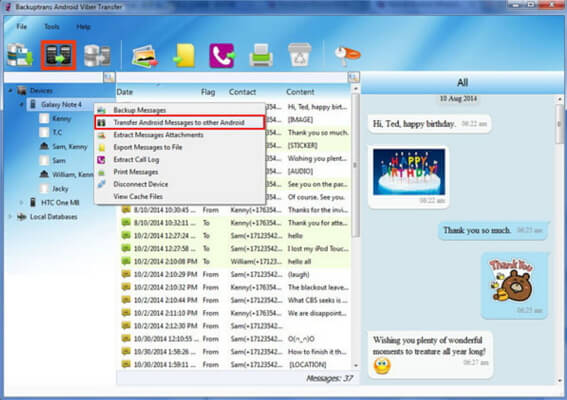The height and width of the screenshot is (400, 567).
Task: Click the device search input field
Action: pos(54,77)
